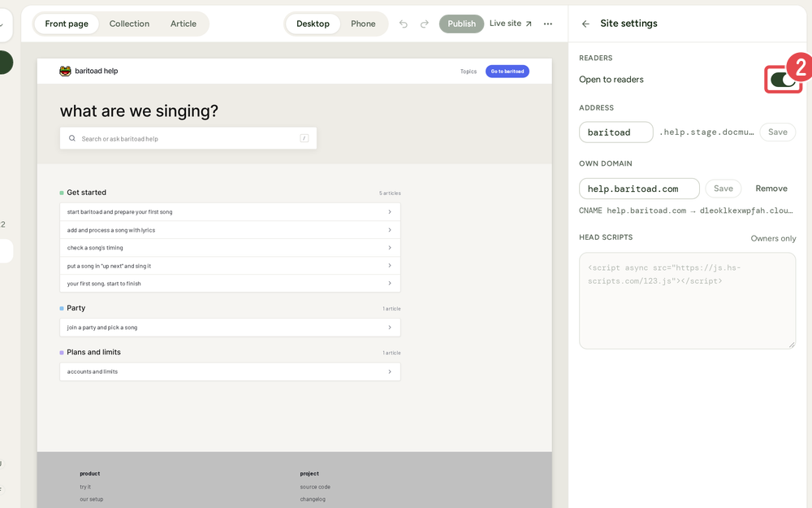
Task: Go back with Site settings arrow
Action: point(585,24)
